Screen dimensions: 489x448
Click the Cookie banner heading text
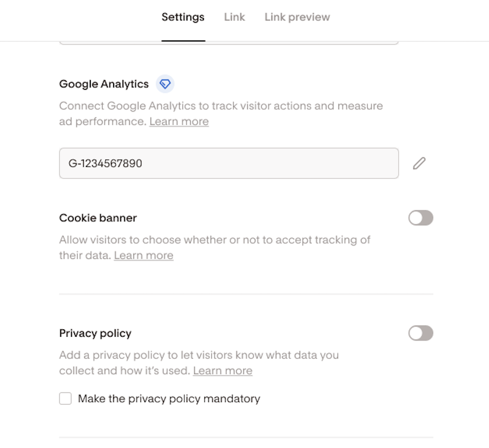pos(98,218)
